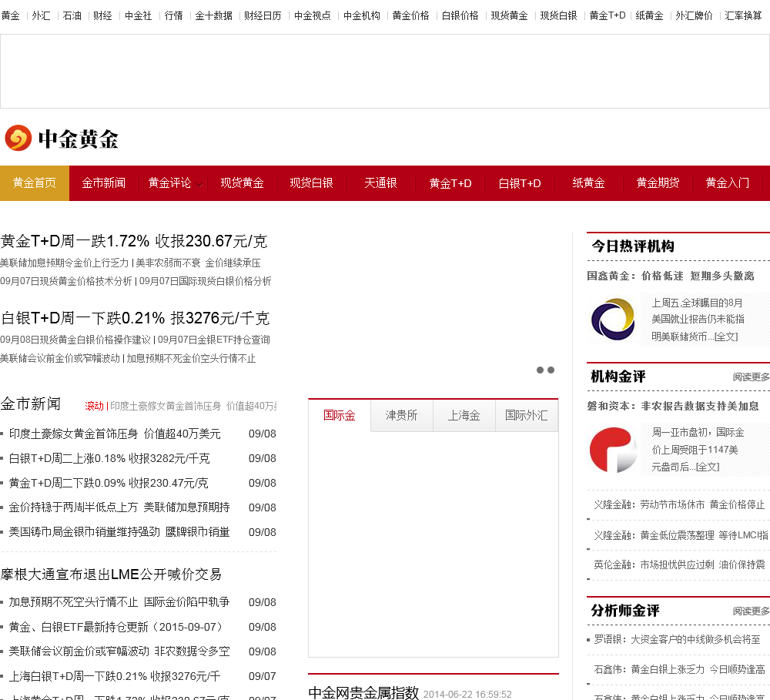Click the 滚动 ticker headline text

[193, 407]
